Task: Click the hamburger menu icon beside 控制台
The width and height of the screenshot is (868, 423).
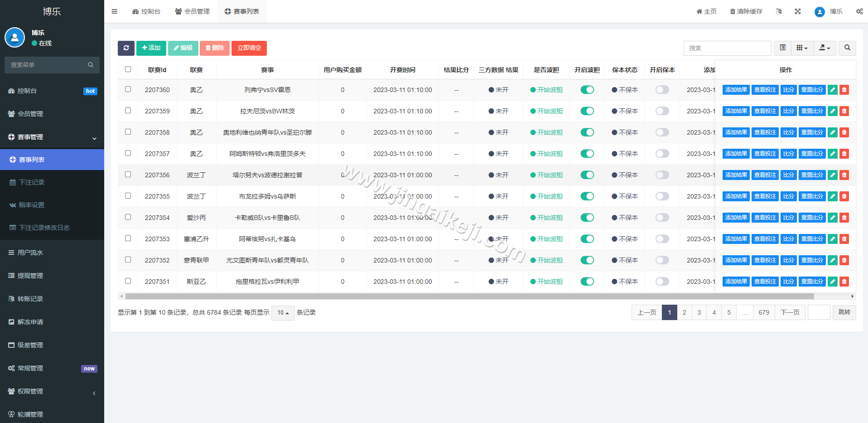Action: pyautogui.click(x=114, y=11)
